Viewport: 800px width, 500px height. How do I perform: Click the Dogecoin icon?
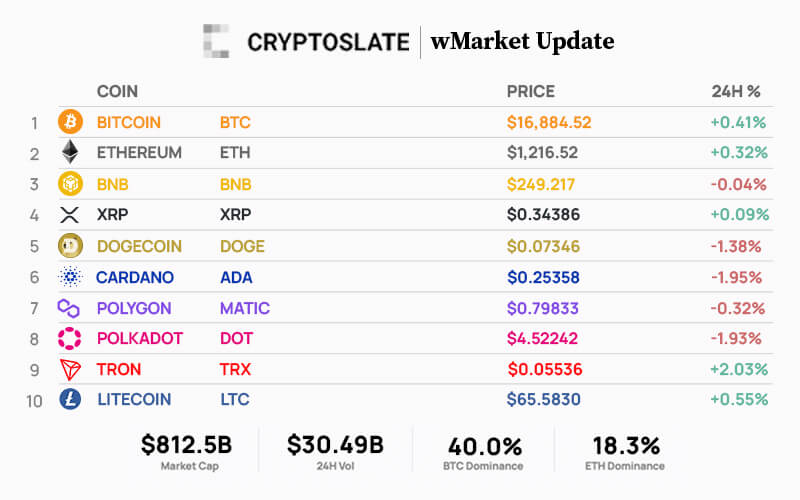(70, 246)
